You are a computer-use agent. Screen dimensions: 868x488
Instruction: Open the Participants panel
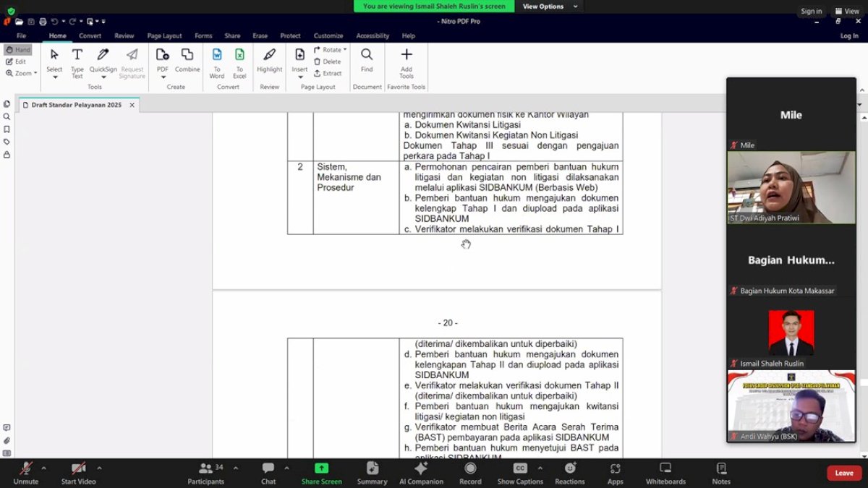tap(206, 474)
